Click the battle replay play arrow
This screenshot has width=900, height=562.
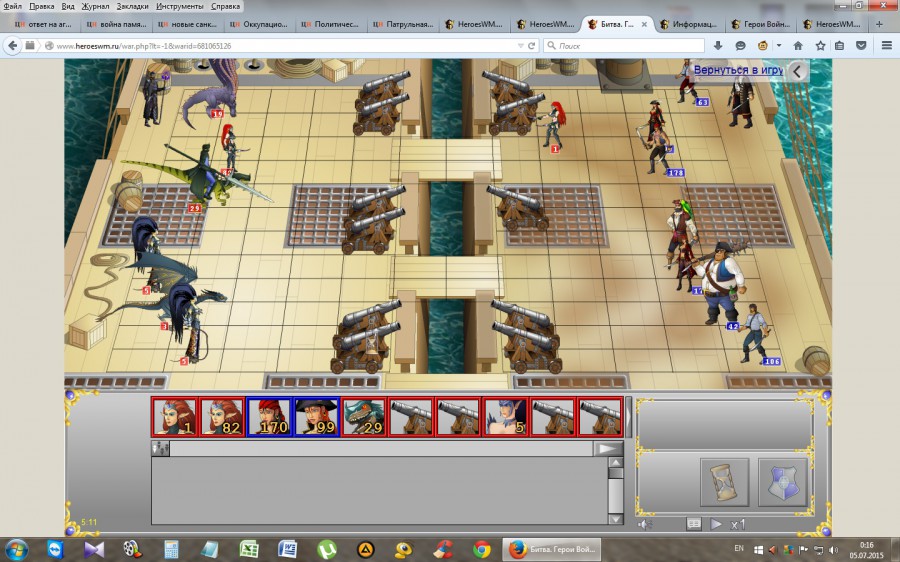pyautogui.click(x=716, y=524)
